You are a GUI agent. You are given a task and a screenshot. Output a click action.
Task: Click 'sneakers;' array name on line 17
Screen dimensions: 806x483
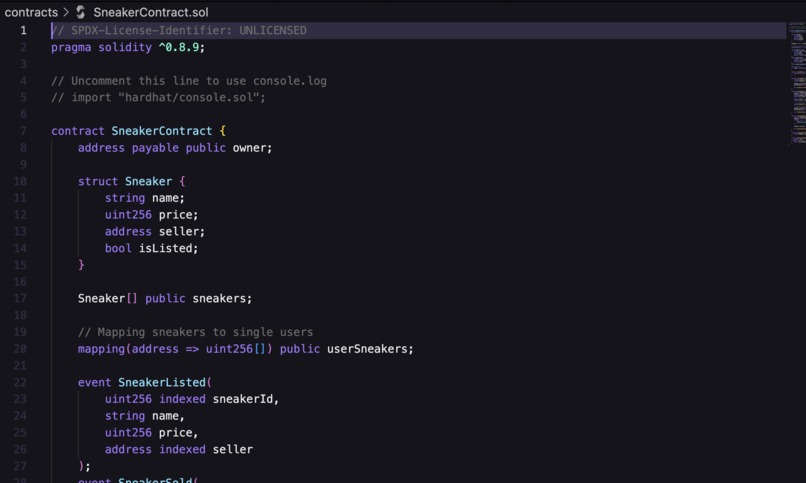click(222, 299)
